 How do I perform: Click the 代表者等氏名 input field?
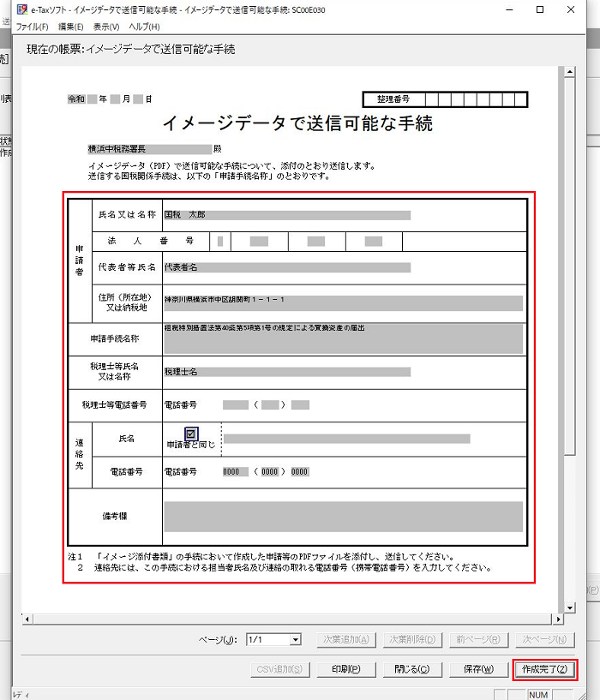click(287, 267)
